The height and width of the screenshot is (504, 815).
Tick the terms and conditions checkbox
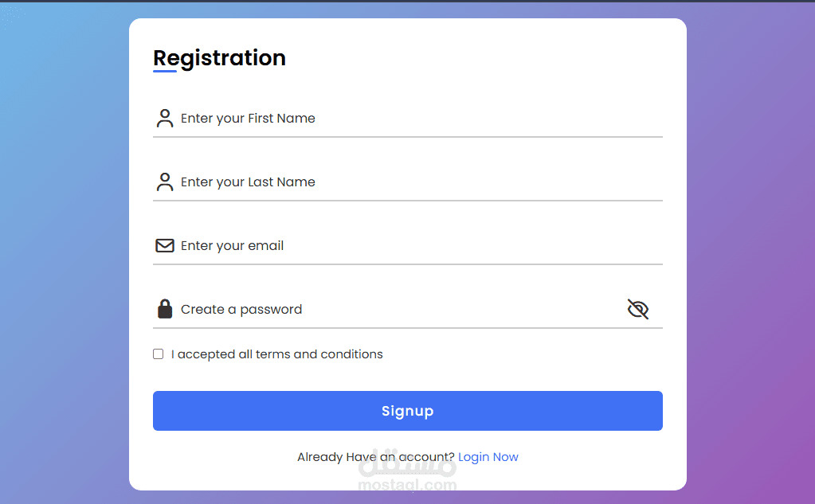coord(159,354)
